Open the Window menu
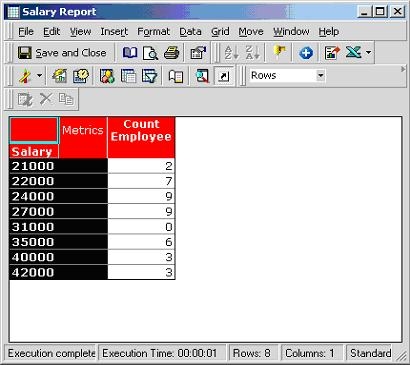The width and height of the screenshot is (410, 365). pos(291,32)
